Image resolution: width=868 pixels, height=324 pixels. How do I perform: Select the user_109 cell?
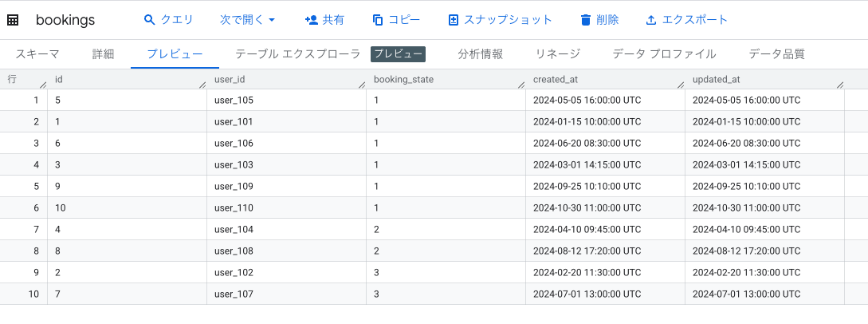point(287,187)
